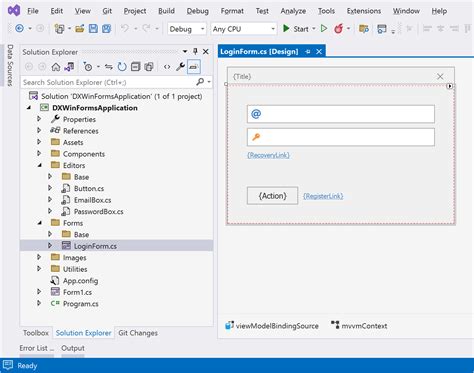Click the Find in Files toolbar icon

click(x=363, y=29)
